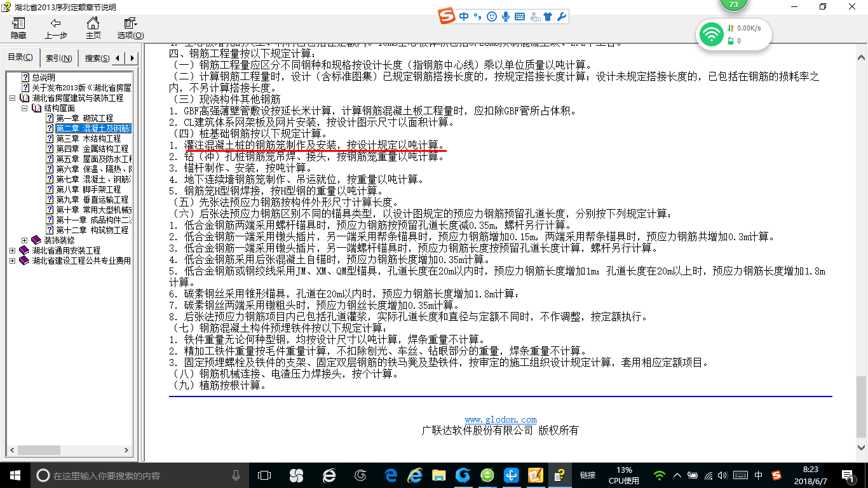Click the closed book icon beside 装饰装修
This screenshot has width=868, height=488.
36,240
